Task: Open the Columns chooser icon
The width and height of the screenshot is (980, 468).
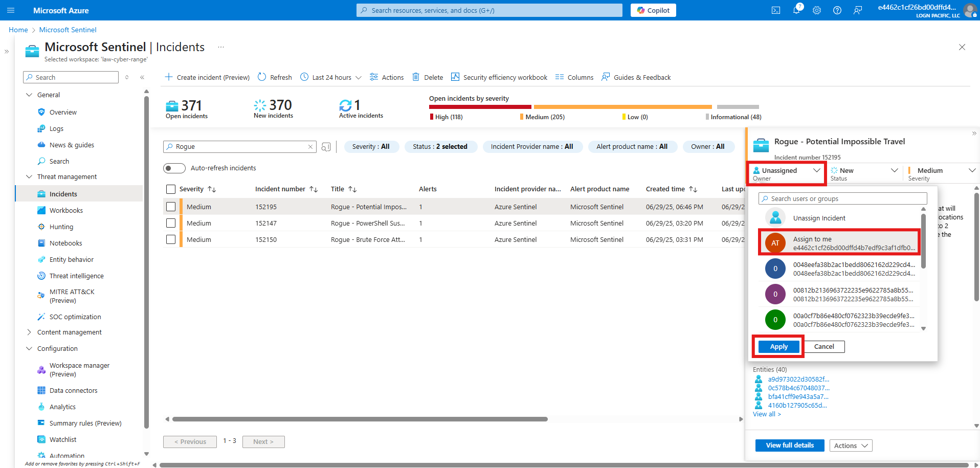Action: [x=560, y=77]
